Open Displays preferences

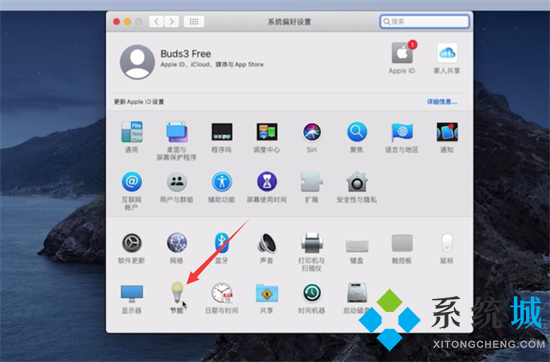[x=132, y=294]
